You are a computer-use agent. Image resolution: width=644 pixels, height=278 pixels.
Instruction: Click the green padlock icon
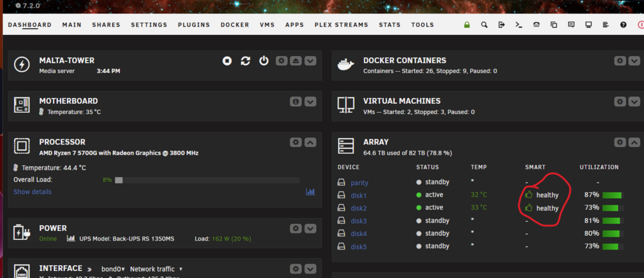(466, 25)
